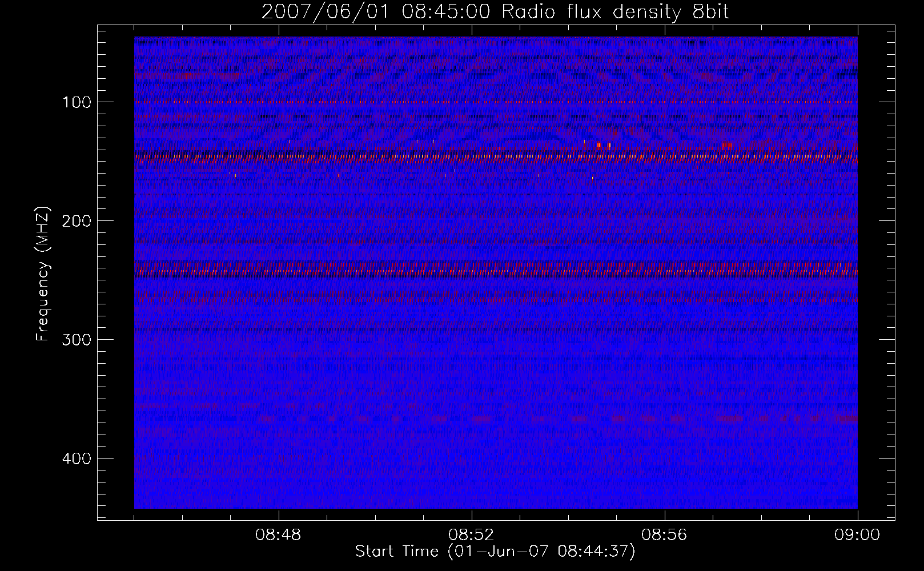Click the 08:56 time tick label
This screenshot has height=571, width=924.
point(664,535)
